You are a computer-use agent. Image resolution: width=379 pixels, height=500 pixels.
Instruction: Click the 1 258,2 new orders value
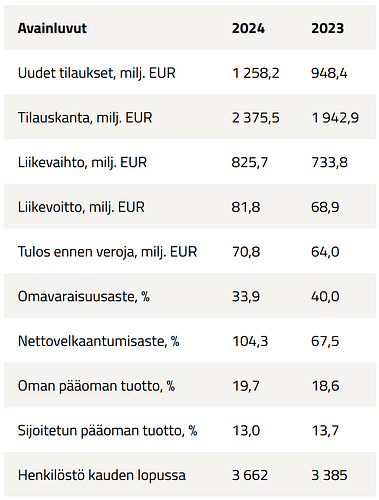pyautogui.click(x=256, y=73)
